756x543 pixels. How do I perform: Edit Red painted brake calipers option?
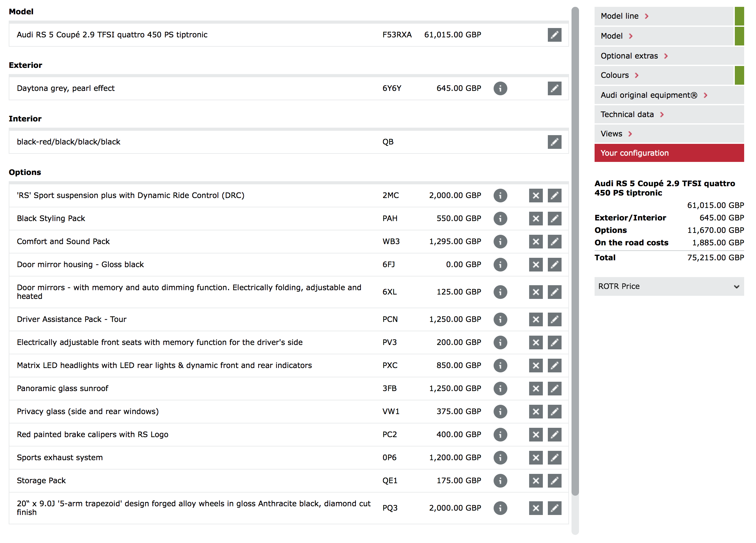(554, 434)
